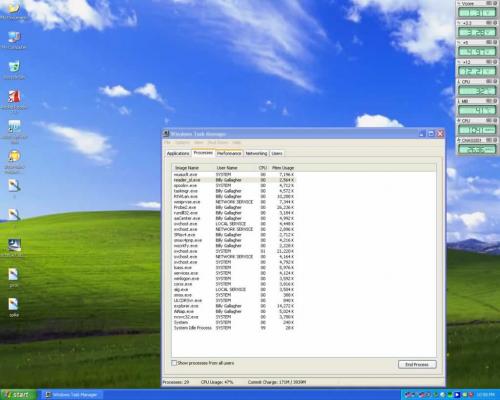Image resolution: width=500 pixels, height=400 pixels.
Task: Open the Recycle Bin desktop icon
Action: click(x=14, y=70)
